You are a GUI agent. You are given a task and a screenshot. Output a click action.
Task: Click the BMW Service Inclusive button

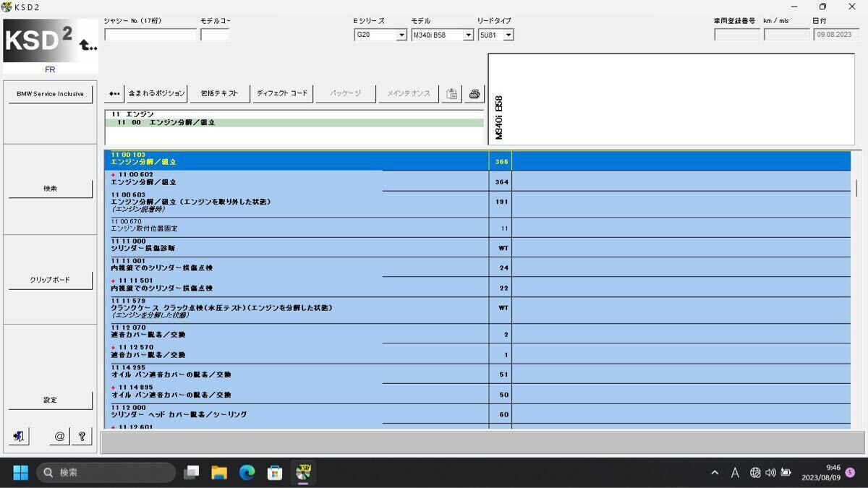(51, 94)
